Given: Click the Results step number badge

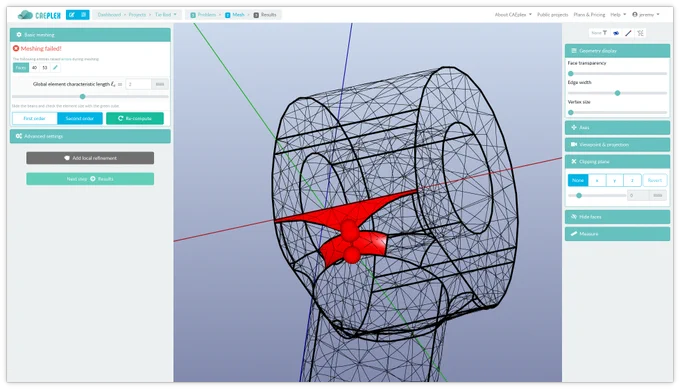Looking at the screenshot, I should point(256,15).
